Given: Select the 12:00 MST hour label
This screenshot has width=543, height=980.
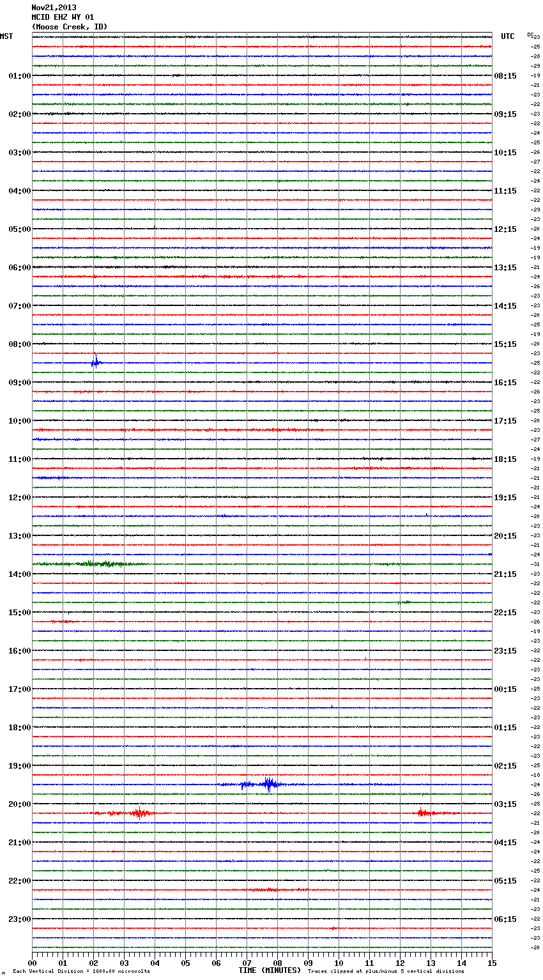Looking at the screenshot, I should coord(19,498).
